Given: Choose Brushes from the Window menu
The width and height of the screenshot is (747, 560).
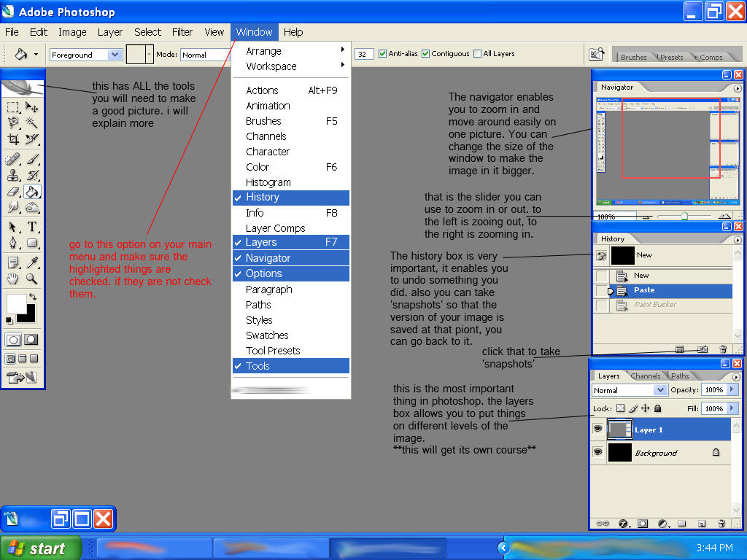Looking at the screenshot, I should [265, 121].
